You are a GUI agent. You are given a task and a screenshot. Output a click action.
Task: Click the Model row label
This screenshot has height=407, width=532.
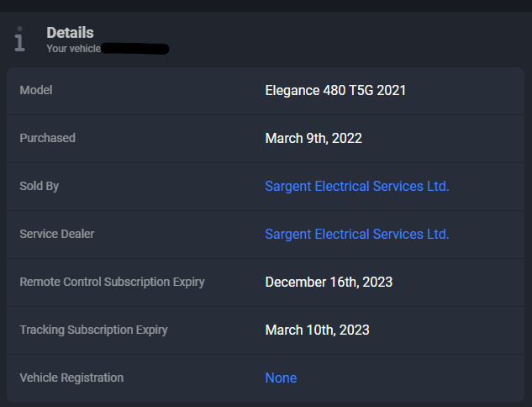coord(36,90)
